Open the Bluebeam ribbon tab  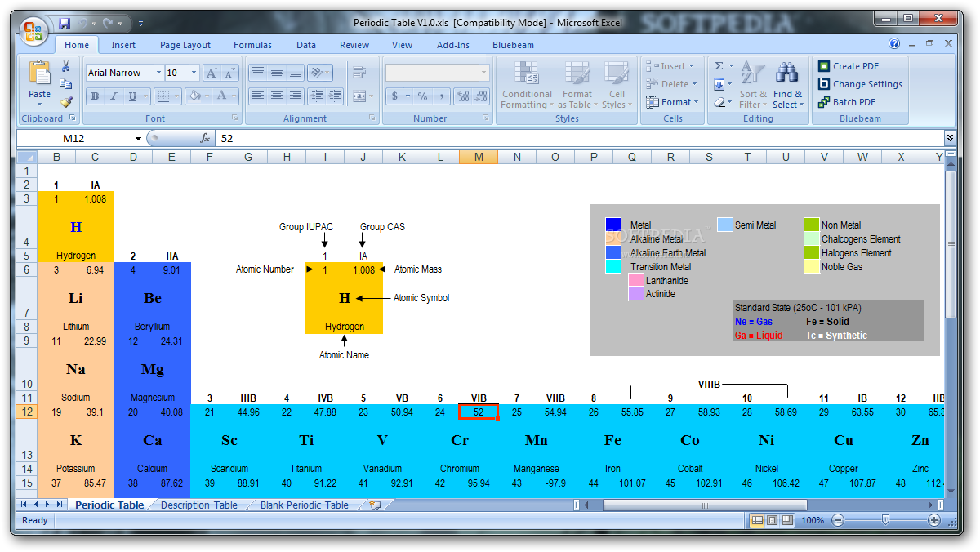click(x=513, y=45)
